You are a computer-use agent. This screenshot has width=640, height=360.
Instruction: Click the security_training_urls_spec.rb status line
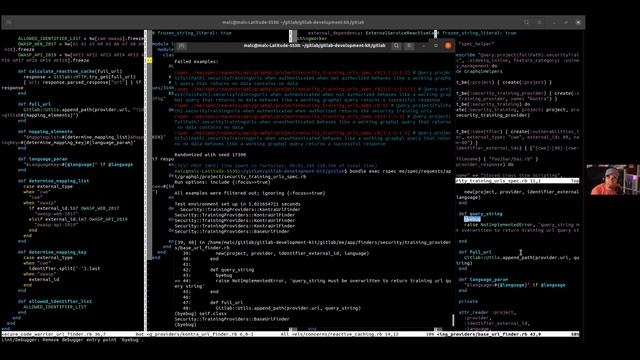coord(517,180)
